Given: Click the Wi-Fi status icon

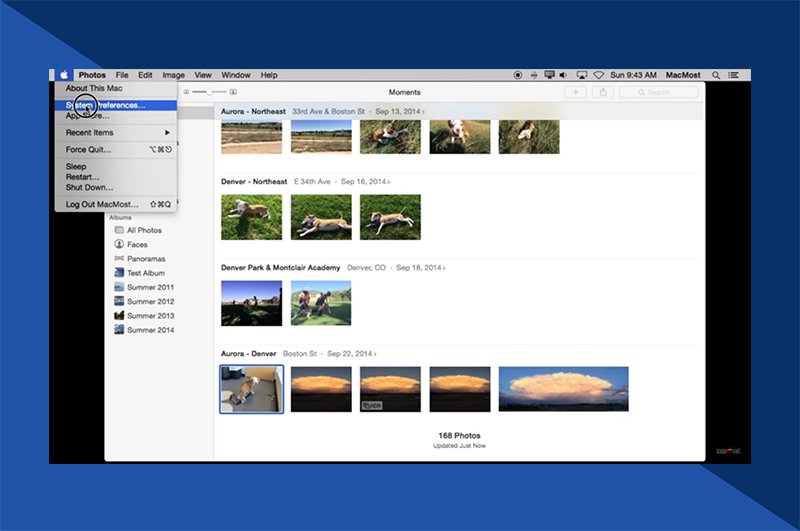Looking at the screenshot, I should pos(598,75).
